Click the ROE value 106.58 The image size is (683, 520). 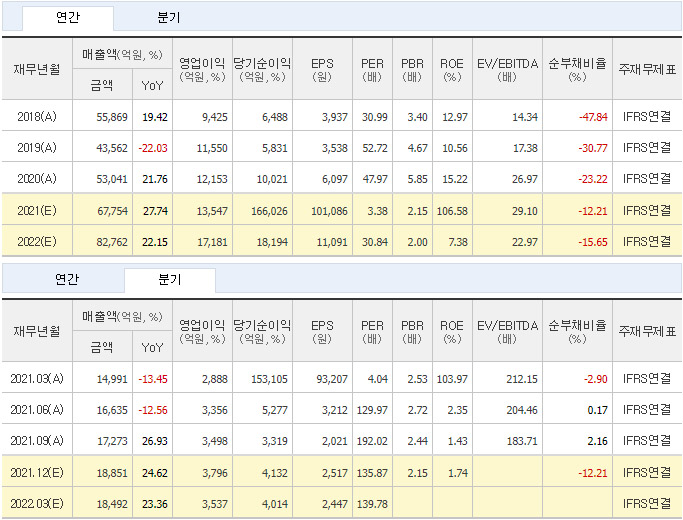(x=452, y=211)
